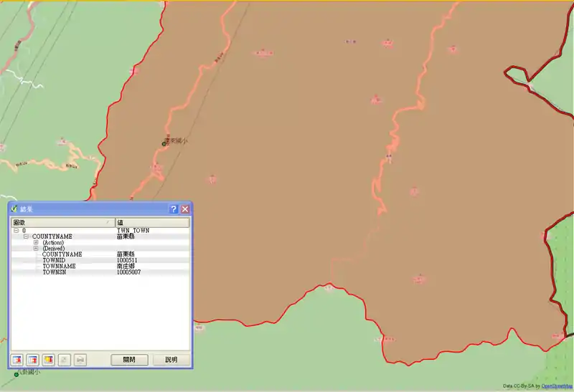Click the first icon in the results dialog bottom toolbar
The image size is (574, 392).
tap(17, 359)
